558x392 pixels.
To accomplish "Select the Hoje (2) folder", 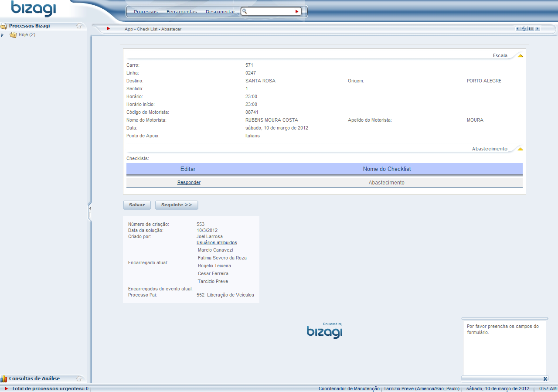I will (x=27, y=35).
